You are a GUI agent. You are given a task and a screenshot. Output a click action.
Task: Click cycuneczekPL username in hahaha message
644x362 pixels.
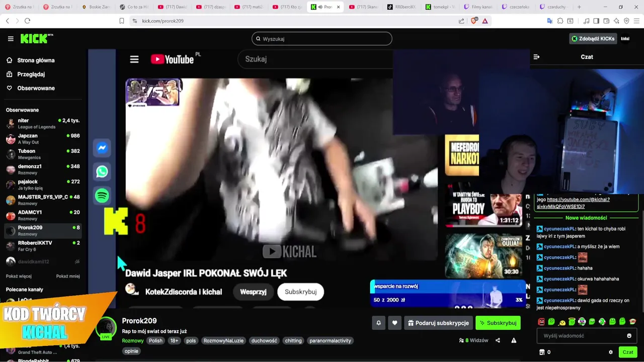tap(559, 268)
